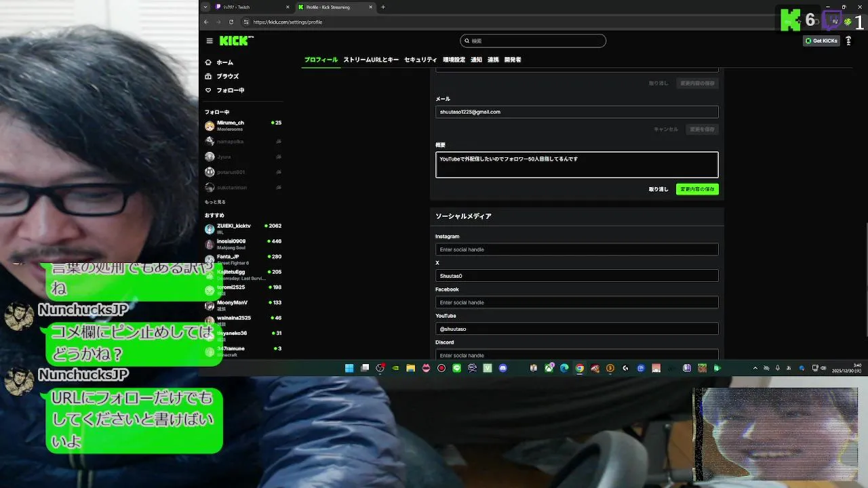Screen dimensions: 868x488
Task: Click Get KICKs button
Action: click(821, 41)
